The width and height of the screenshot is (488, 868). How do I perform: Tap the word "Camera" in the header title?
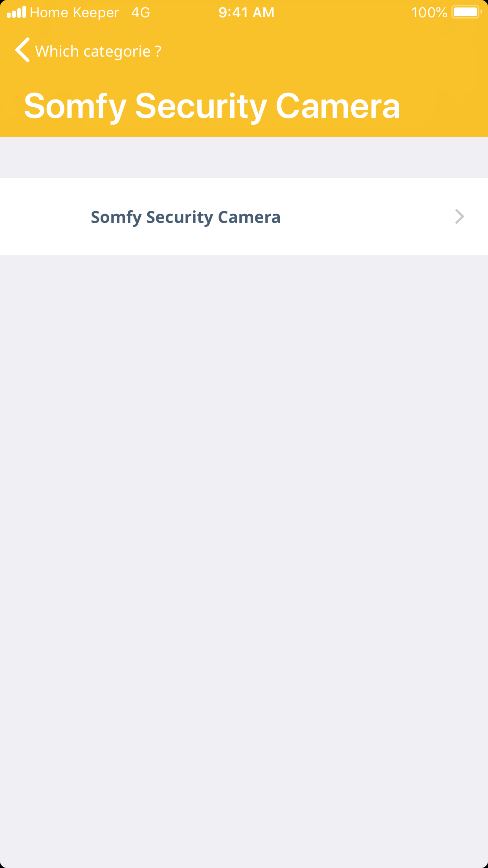pos(338,106)
